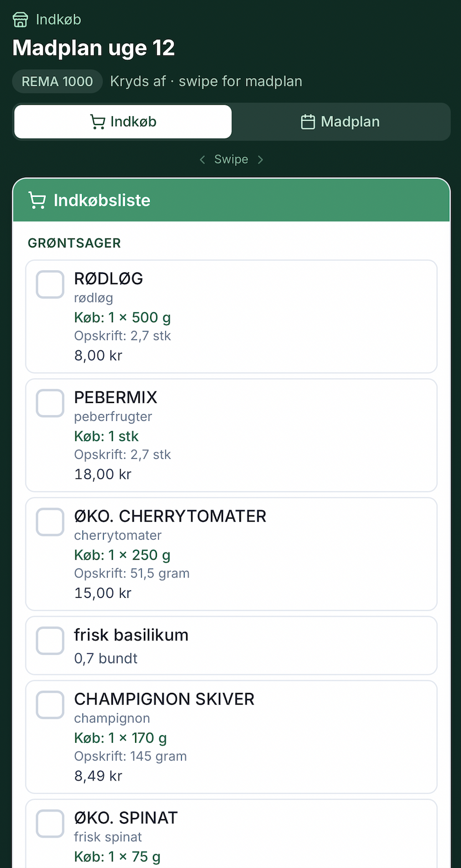Click the Indkøbsliste header title

point(102,200)
